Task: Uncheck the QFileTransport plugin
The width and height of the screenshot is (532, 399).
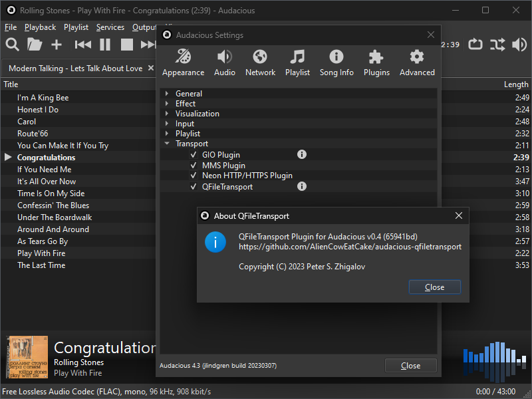Action: point(194,187)
